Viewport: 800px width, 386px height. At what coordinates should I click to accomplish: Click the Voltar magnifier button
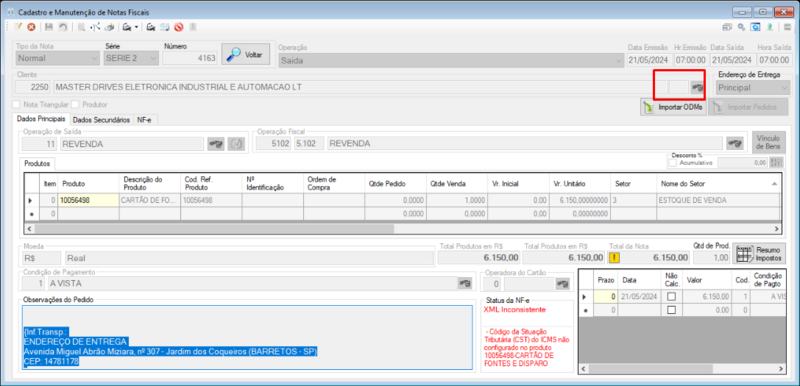point(244,55)
